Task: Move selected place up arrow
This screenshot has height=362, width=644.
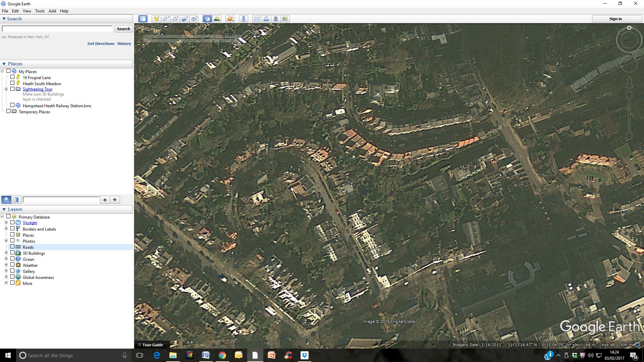Action: (x=105, y=200)
